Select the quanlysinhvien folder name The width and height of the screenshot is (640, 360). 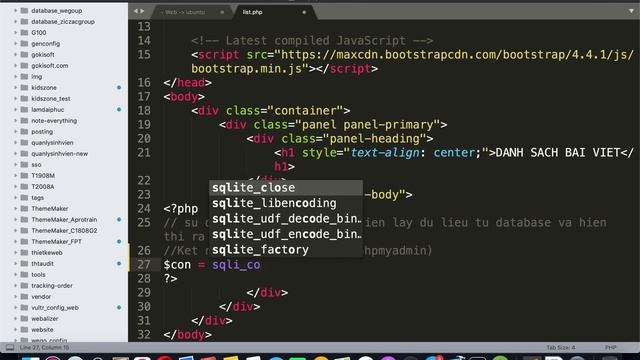pyautogui.click(x=52, y=143)
